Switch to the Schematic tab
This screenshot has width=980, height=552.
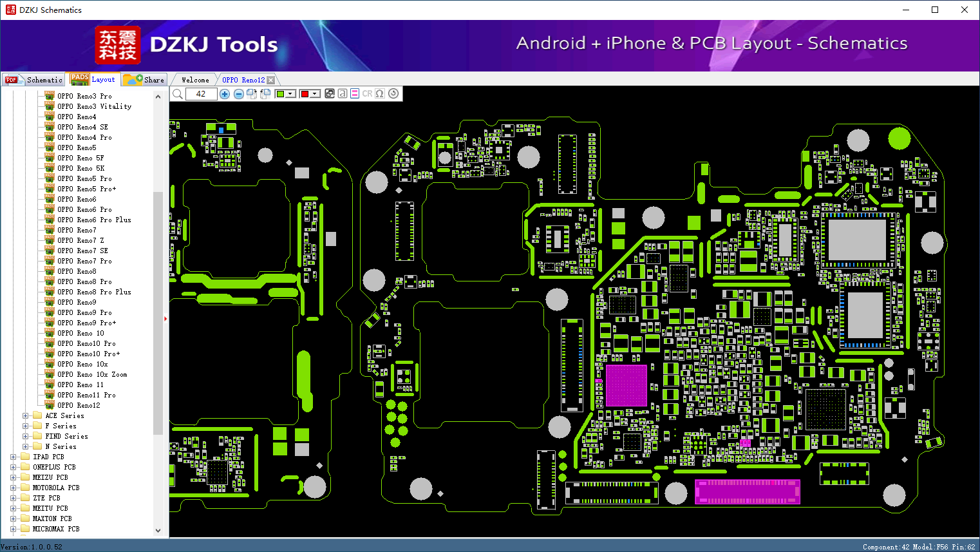click(x=33, y=80)
